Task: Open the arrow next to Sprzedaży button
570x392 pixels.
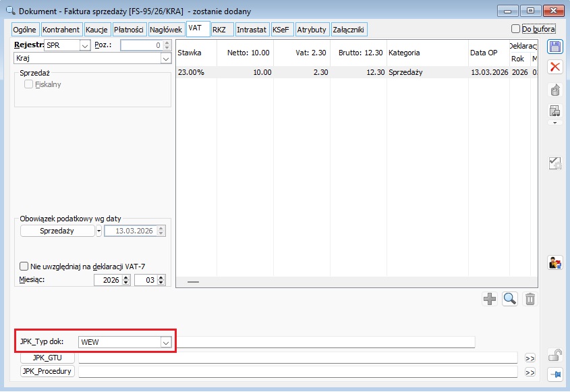Action: [99, 231]
